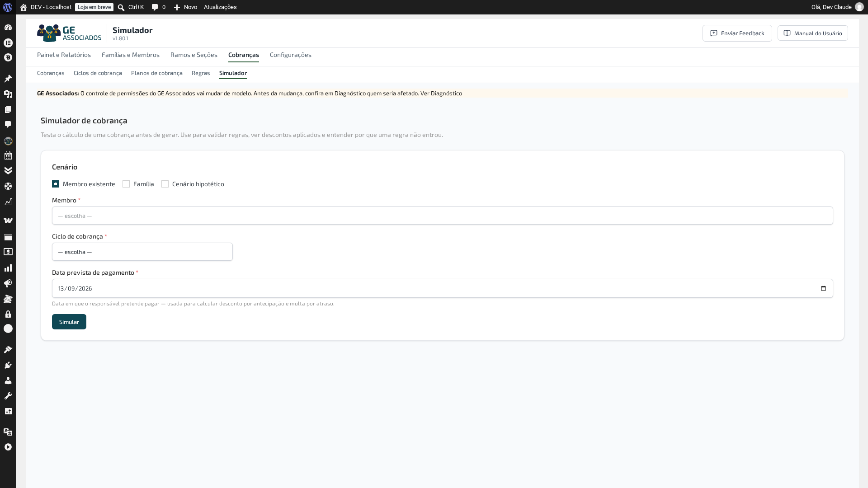Go to Painel e Relatórios tab

tap(64, 55)
